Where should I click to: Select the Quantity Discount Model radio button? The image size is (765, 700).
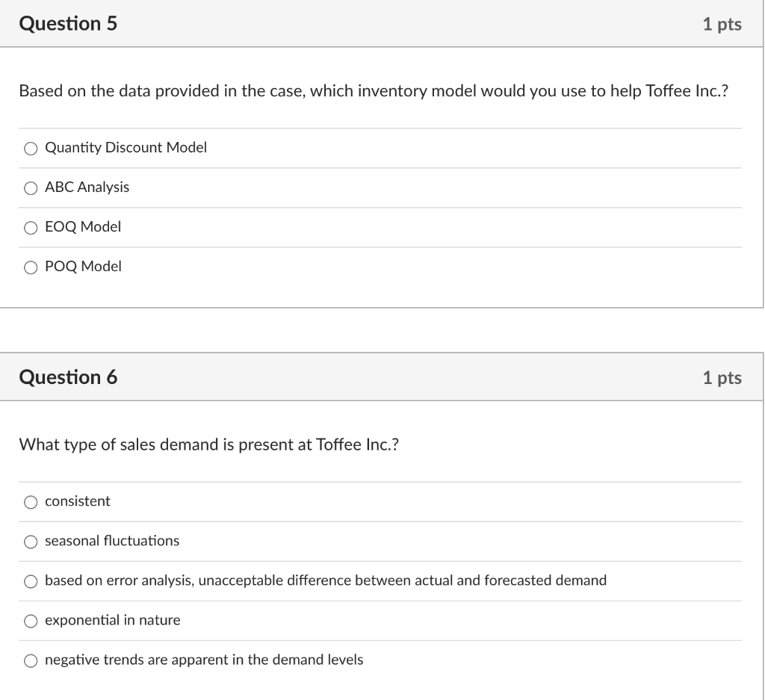(31, 149)
